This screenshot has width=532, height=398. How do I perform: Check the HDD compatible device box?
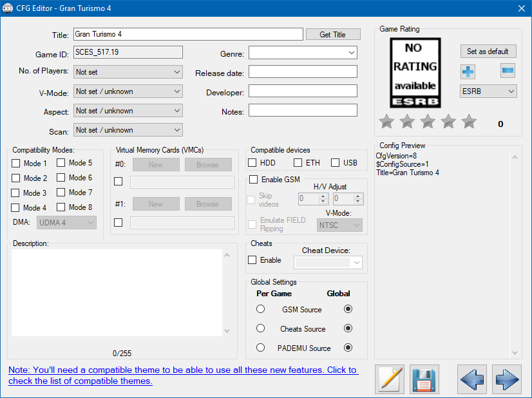pos(252,162)
